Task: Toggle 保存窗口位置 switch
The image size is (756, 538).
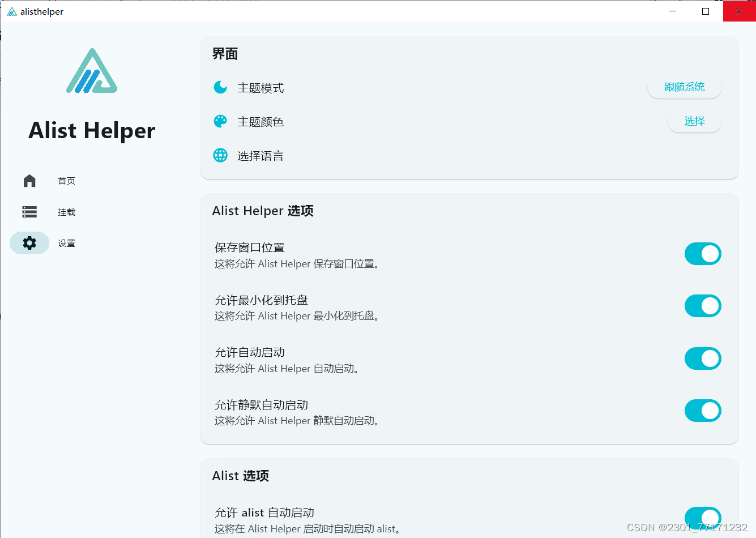Action: point(703,254)
